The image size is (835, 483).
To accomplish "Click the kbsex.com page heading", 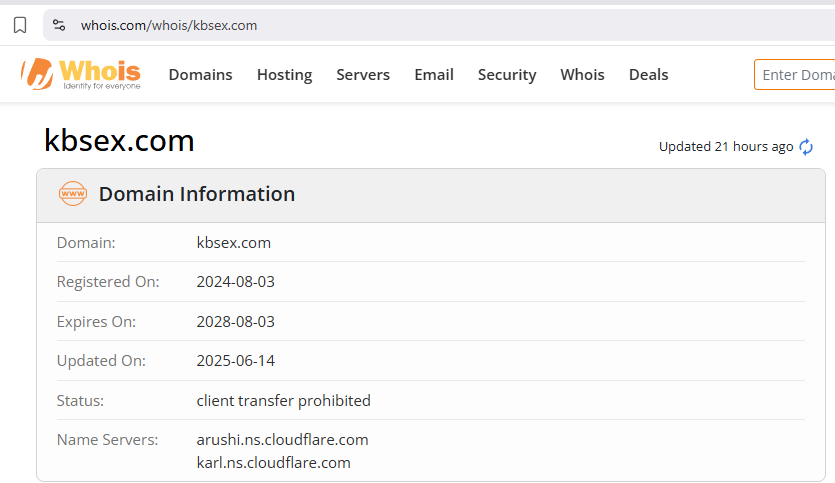I will [119, 141].
